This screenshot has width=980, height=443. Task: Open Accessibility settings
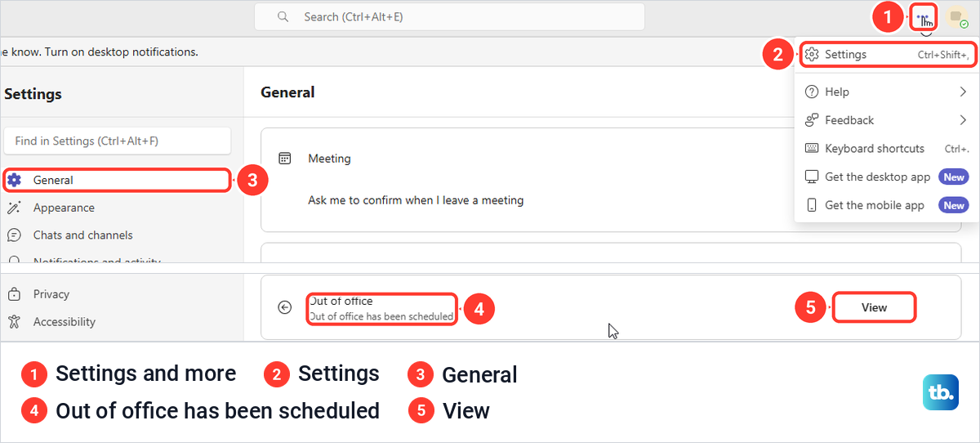[x=118, y=322]
